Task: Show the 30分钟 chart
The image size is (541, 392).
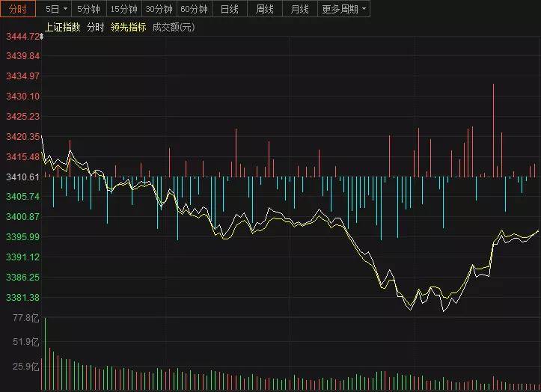Action: (159, 9)
